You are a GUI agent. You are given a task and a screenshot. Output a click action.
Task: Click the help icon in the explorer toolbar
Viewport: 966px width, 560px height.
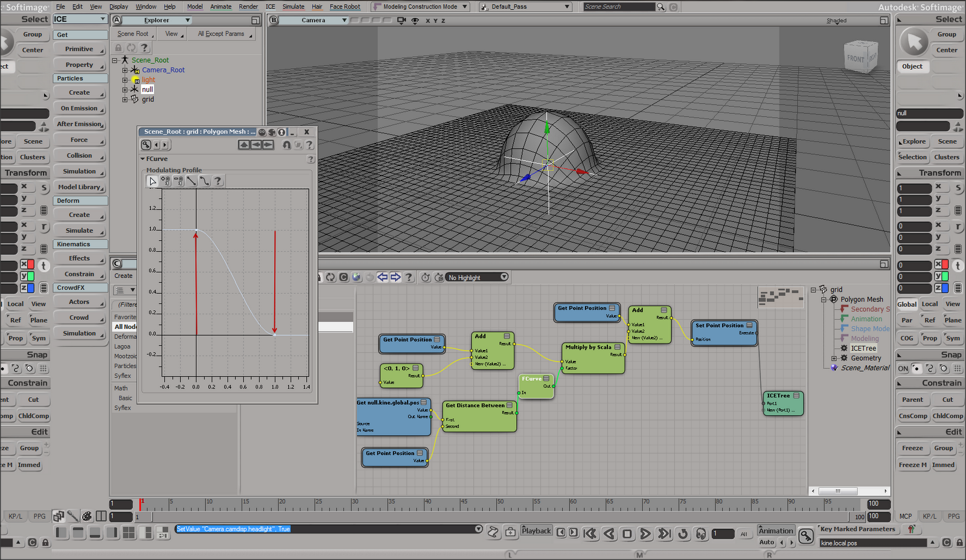click(x=144, y=48)
